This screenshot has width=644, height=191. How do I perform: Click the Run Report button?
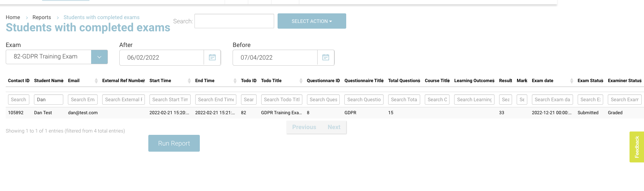174,143
